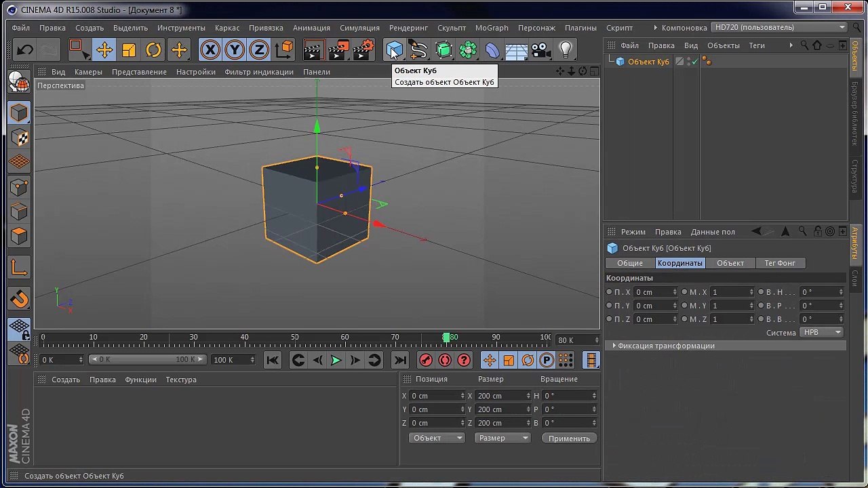Toggle parameter P keyframe recording
The height and width of the screenshot is (488, 868).
tap(547, 361)
